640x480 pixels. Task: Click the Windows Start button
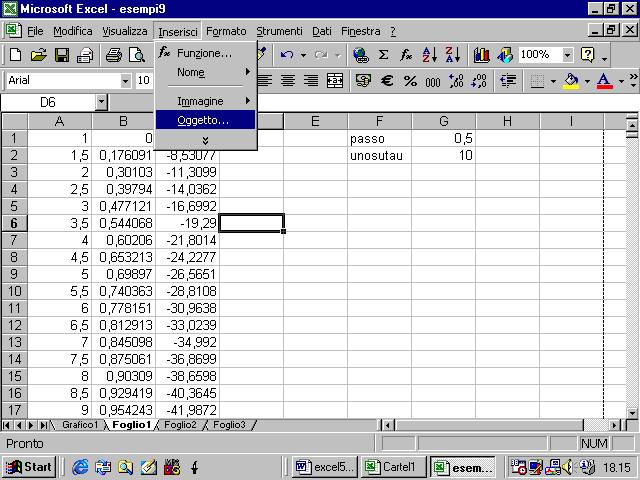tap(29, 467)
